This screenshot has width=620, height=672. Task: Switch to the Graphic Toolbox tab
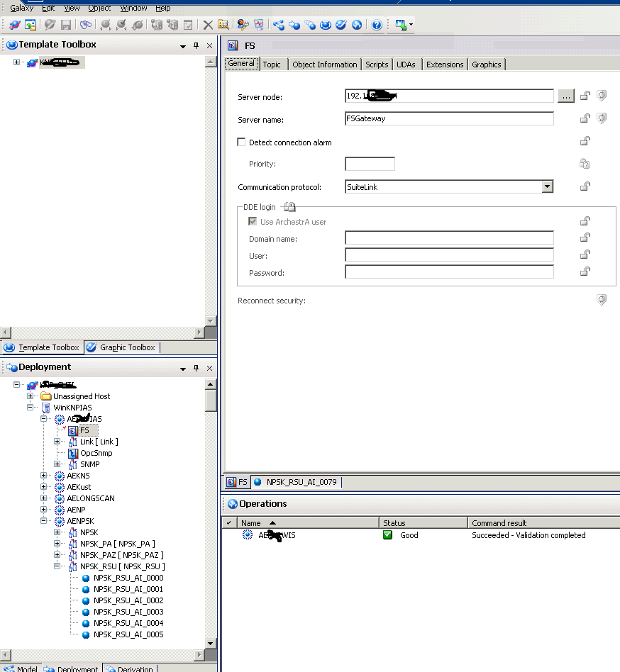pyautogui.click(x=121, y=347)
